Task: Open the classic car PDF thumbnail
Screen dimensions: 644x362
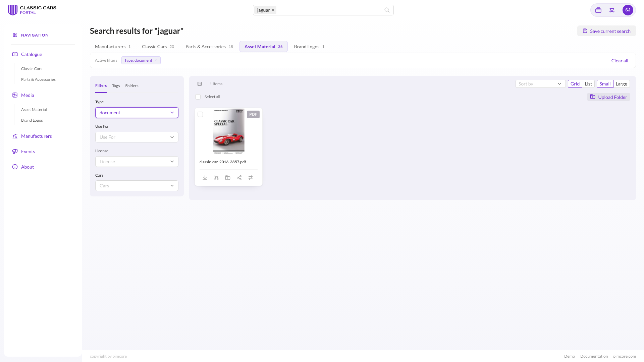Action: coord(229,131)
